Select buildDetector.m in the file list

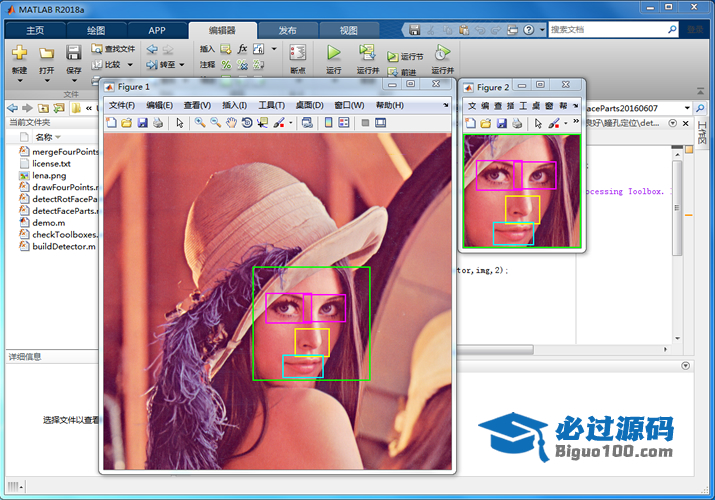pyautogui.click(x=64, y=247)
